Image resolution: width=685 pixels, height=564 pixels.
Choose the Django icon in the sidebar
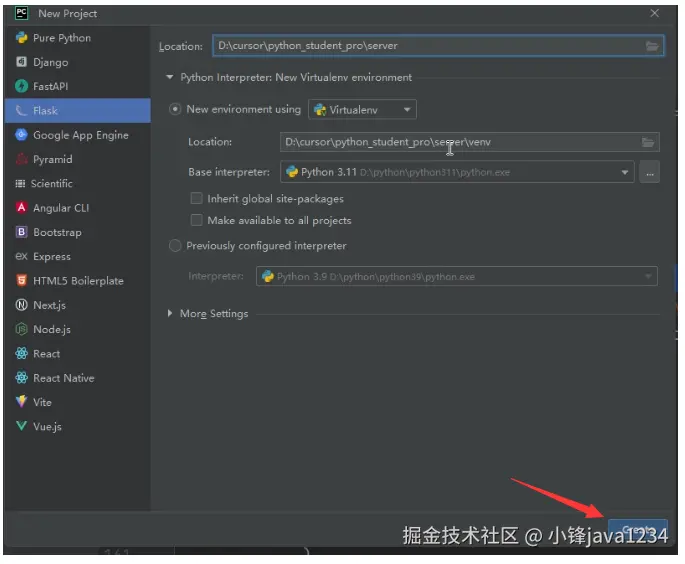[x=21, y=62]
